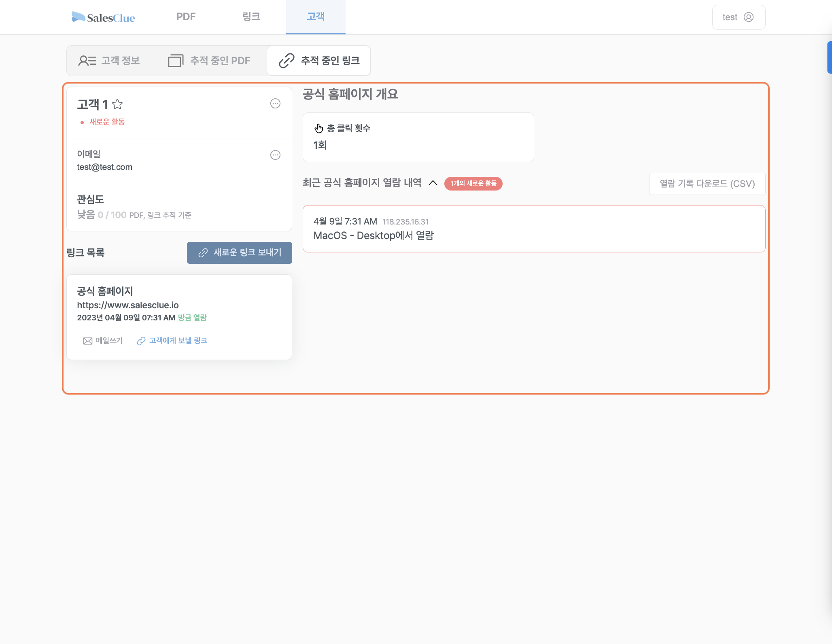Collapse 최근 공식 홈페이지 열람 내역 chevron
The height and width of the screenshot is (644, 832).
433,183
